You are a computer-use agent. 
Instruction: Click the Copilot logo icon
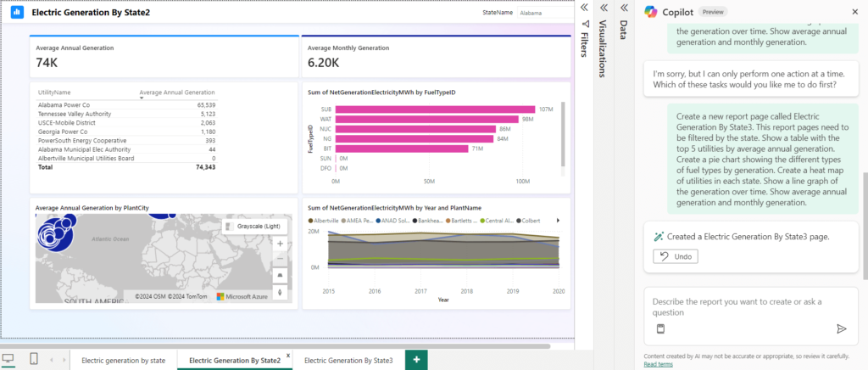[651, 11]
